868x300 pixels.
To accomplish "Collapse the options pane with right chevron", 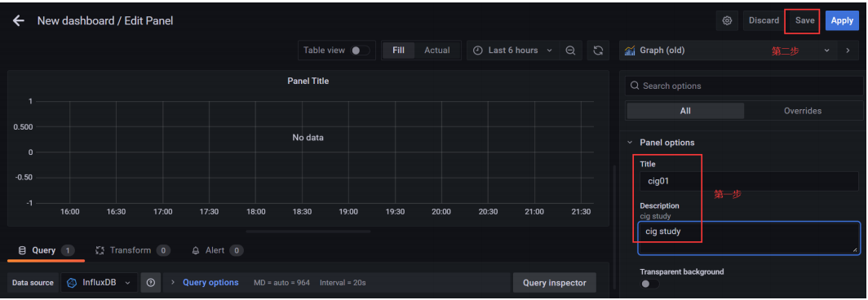I will pos(848,51).
